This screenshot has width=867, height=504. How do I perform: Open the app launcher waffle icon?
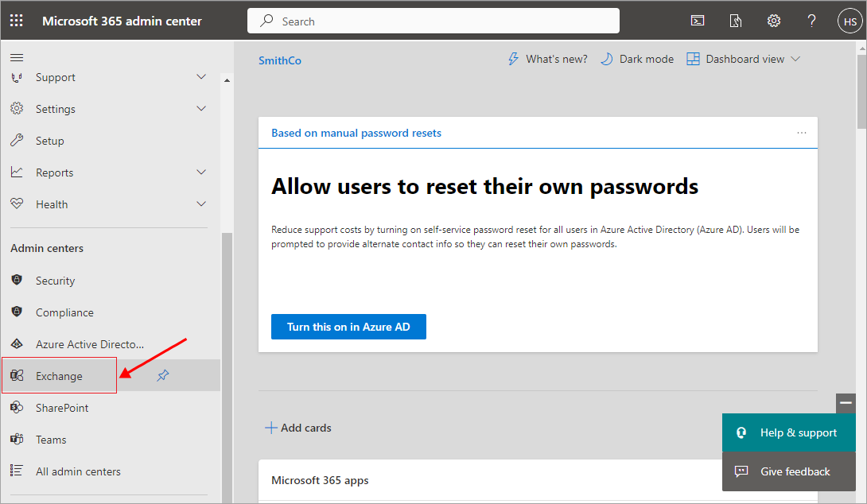pyautogui.click(x=17, y=21)
